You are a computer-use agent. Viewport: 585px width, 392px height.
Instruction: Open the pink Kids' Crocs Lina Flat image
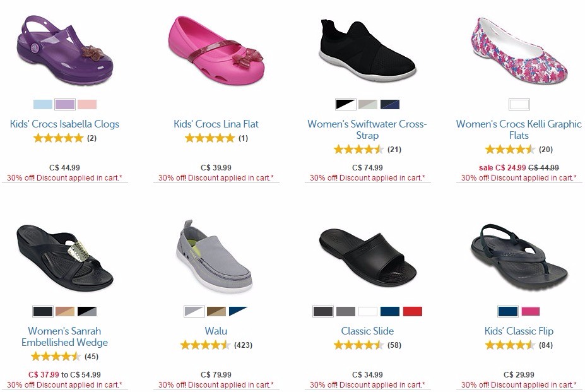coord(216,50)
